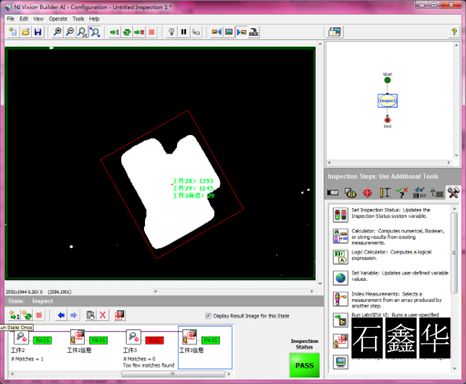Viewport: 466px width, 384px height.
Task: Run the inspection once
Action: click(x=115, y=32)
